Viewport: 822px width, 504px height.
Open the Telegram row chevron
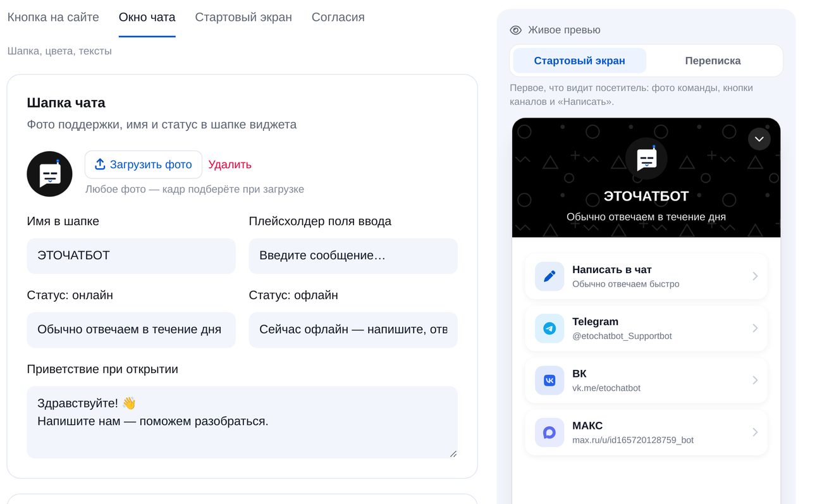point(755,329)
